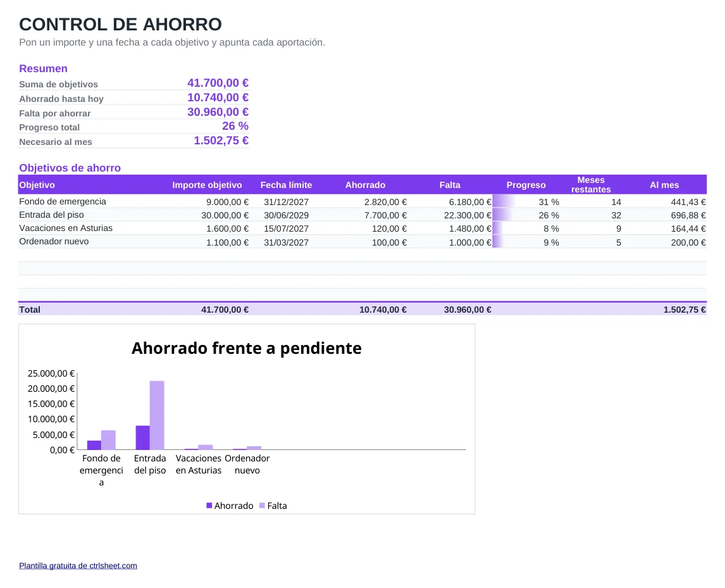725x588 pixels.
Task: Select the chart title Ahorrado frente a pendiente
Action: click(247, 348)
